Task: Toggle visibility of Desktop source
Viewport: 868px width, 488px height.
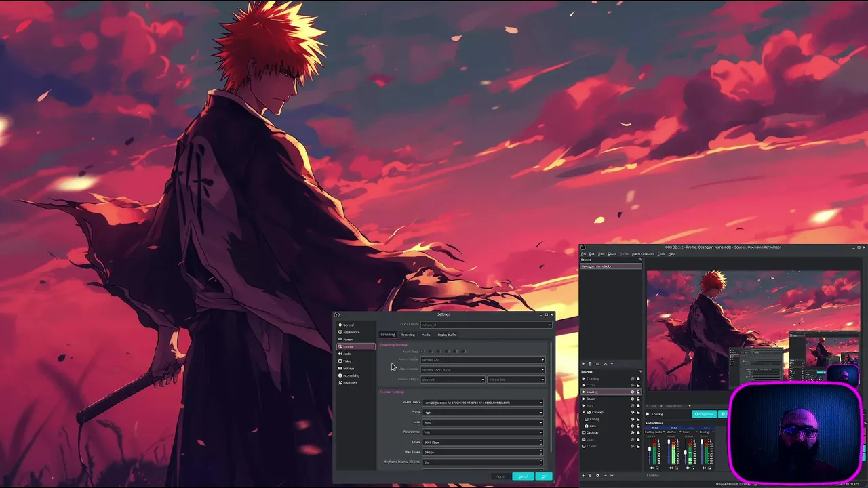Action: (x=632, y=433)
